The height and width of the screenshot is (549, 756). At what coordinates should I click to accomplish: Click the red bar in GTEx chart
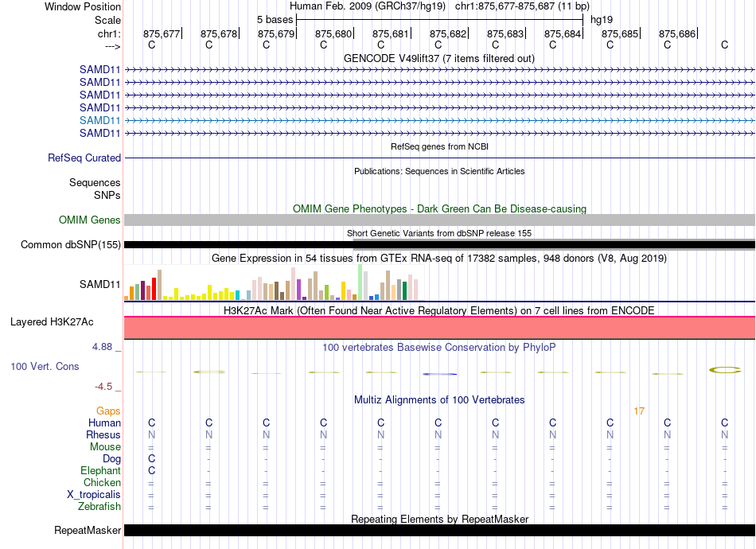[154, 289]
